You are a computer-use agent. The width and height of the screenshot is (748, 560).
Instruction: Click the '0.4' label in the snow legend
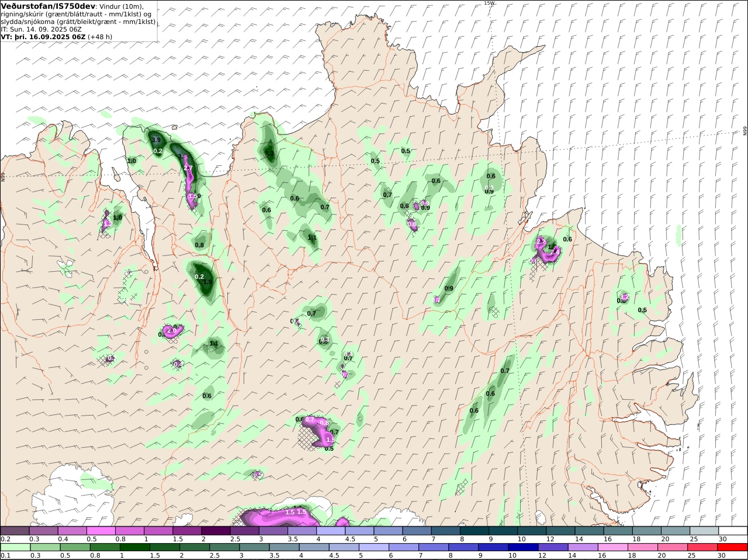63,539
